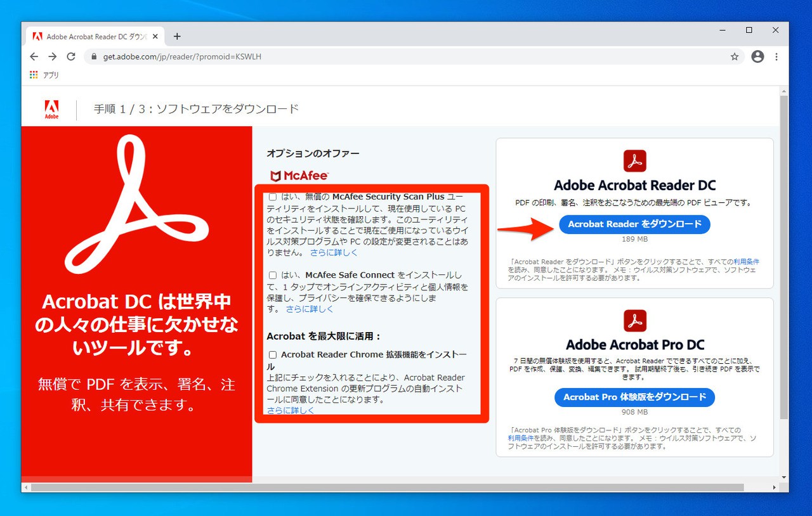
Task: Maximize the Chrome window
Action: point(749,30)
